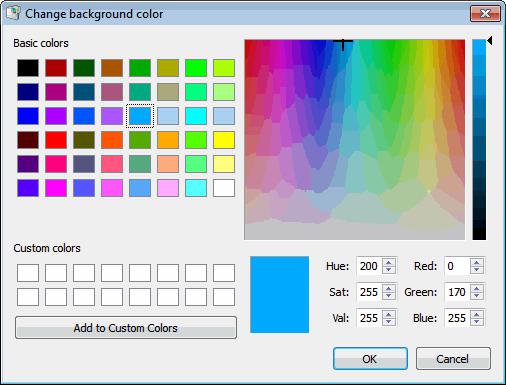Click the first empty custom color slot
This screenshot has height=385, width=506.
pos(28,273)
